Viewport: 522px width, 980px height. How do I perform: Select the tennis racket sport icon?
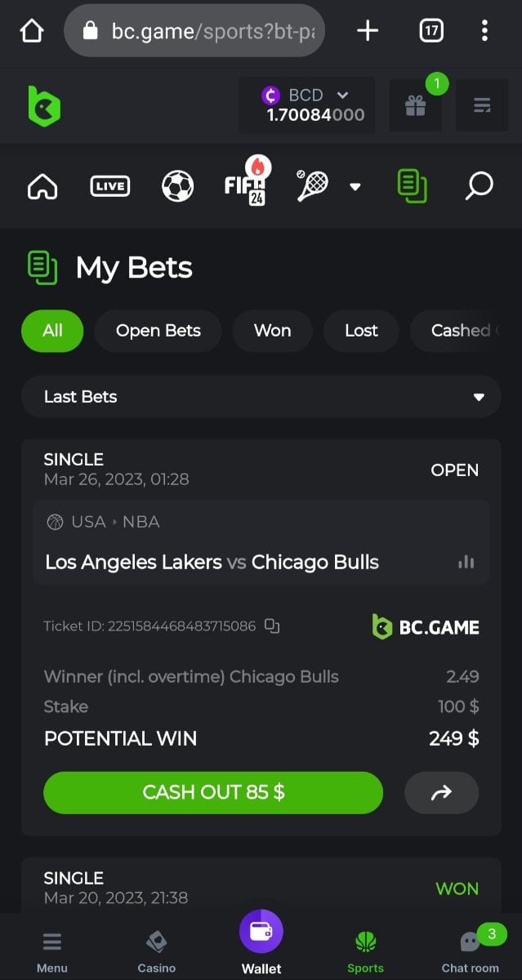pos(312,185)
